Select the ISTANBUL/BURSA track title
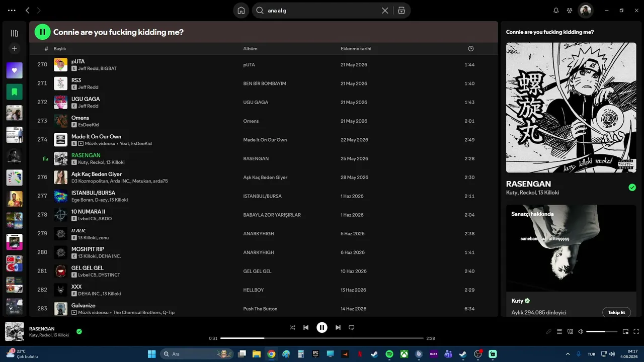The image size is (644, 362). click(93, 193)
